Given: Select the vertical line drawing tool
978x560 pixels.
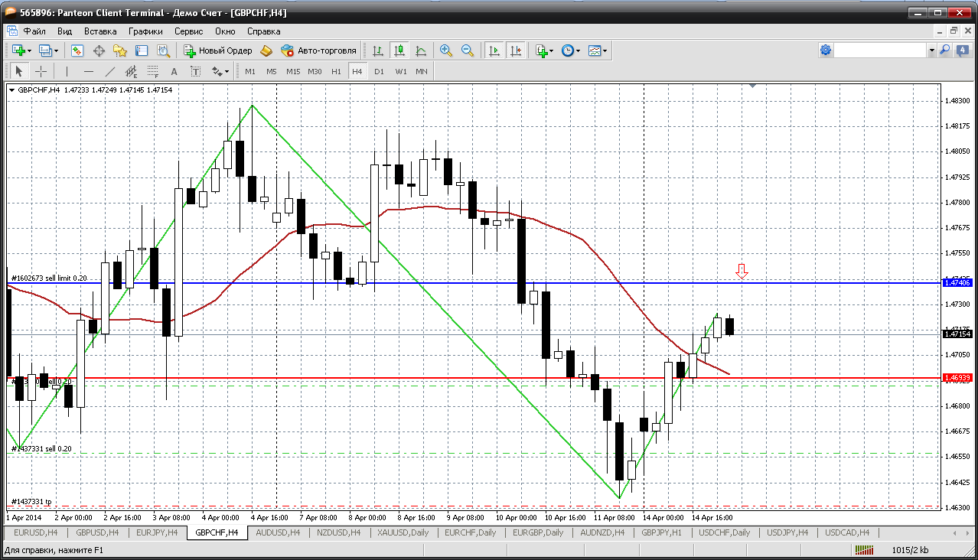Looking at the screenshot, I should pos(67,71).
